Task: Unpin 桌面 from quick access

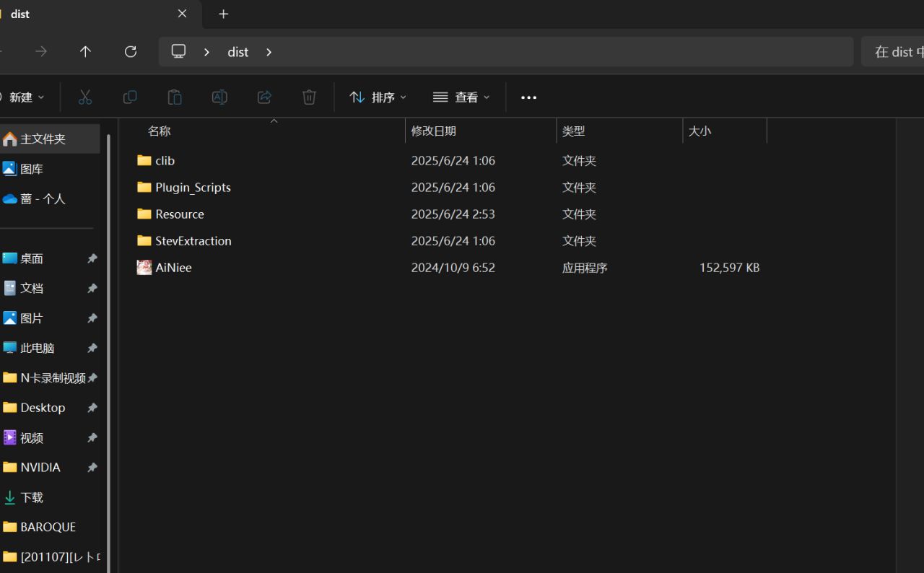Action: (92, 258)
